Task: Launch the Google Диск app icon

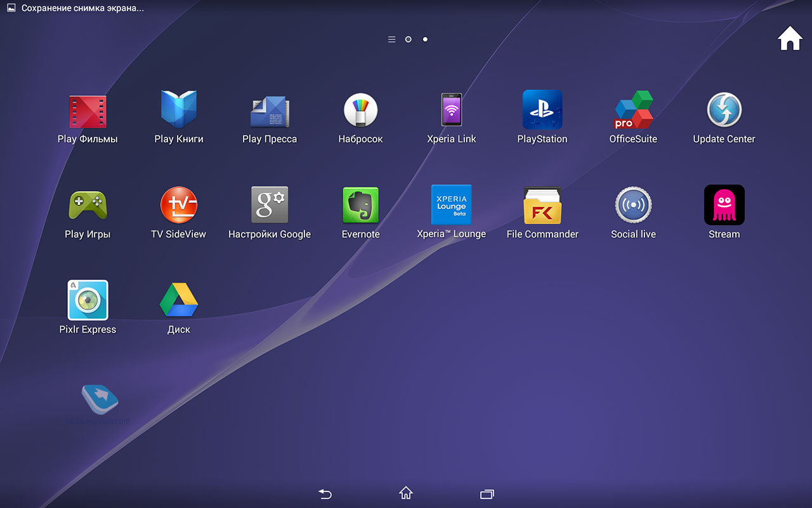Action: [179, 300]
